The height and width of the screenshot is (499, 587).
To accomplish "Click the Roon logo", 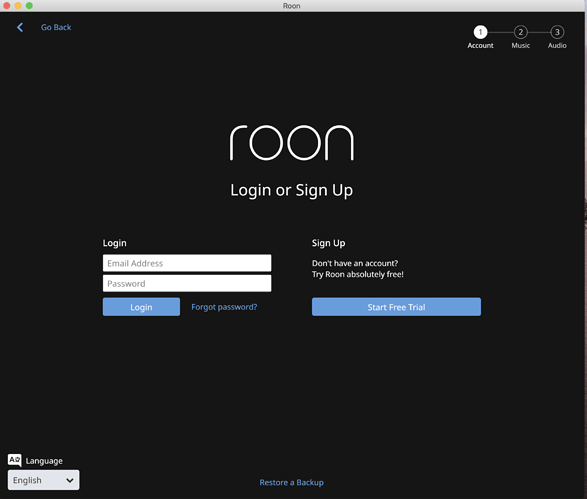I will click(x=292, y=143).
